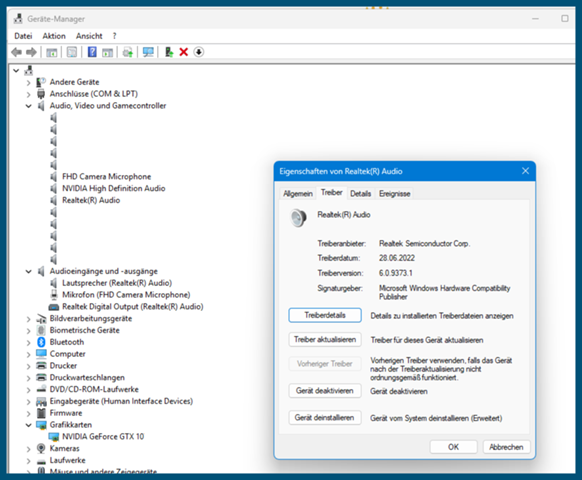This screenshot has width=582, height=480.
Task: Expand the Bildverarbeitungsgeräte category
Action: click(x=29, y=319)
